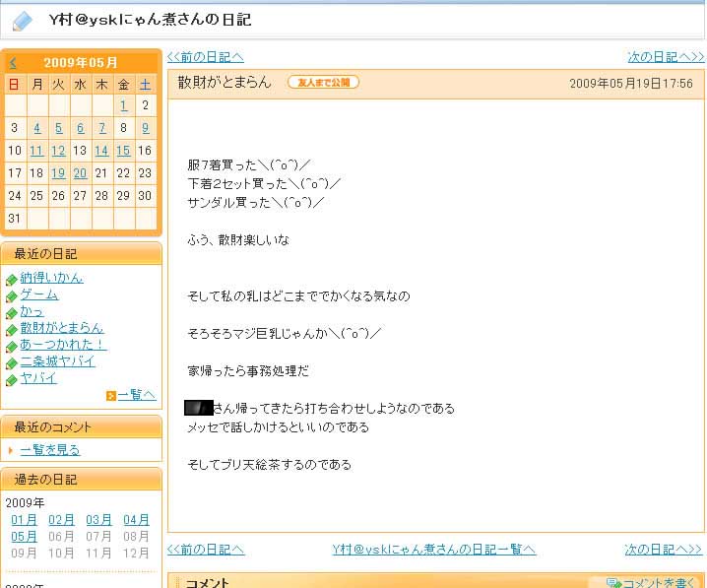Click the comment write icon by コメントを書く
This screenshot has width=707, height=588.
point(613,583)
